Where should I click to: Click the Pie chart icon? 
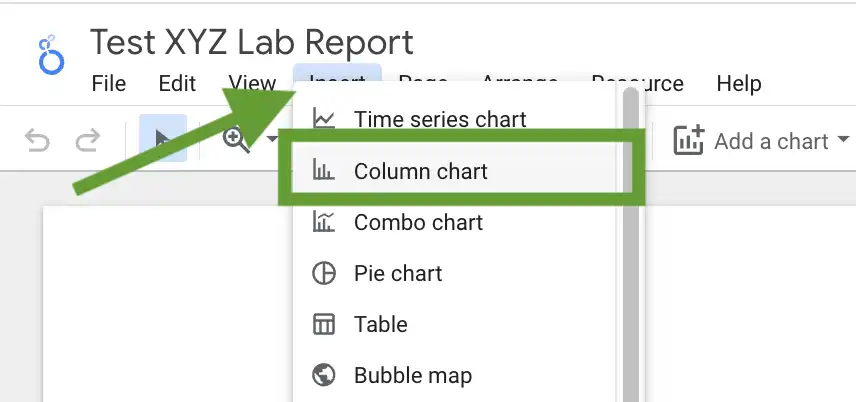pos(323,273)
